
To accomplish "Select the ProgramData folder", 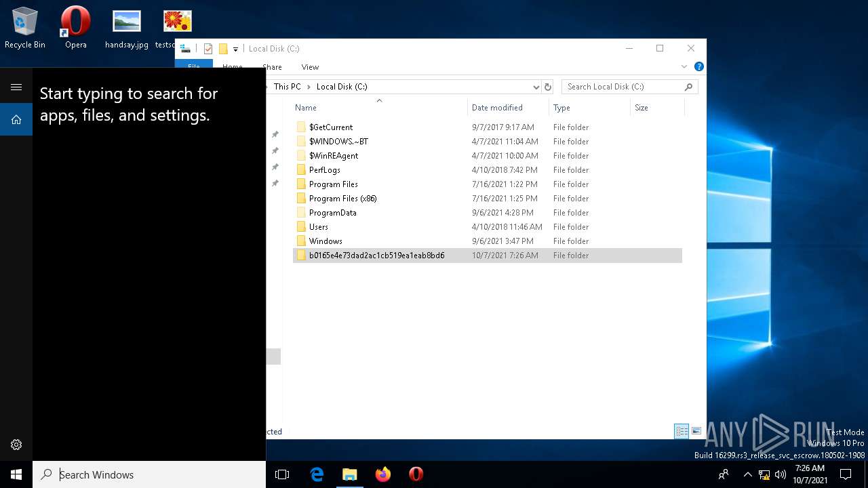I will 487,213.
